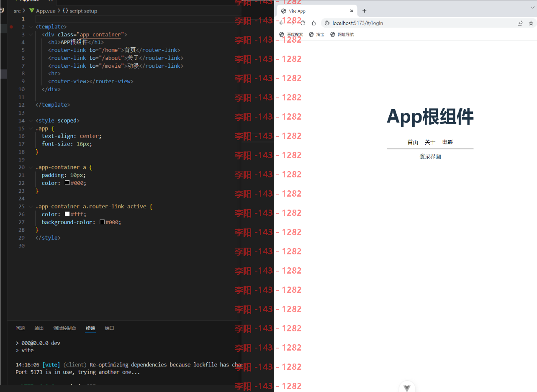Switch to the 端口 panel tab

click(x=109, y=328)
